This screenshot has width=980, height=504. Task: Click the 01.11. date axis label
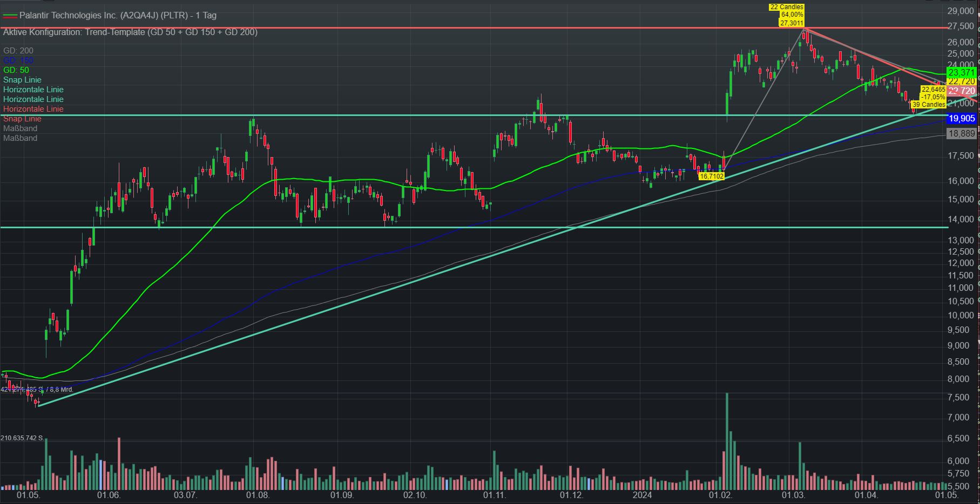tap(495, 495)
